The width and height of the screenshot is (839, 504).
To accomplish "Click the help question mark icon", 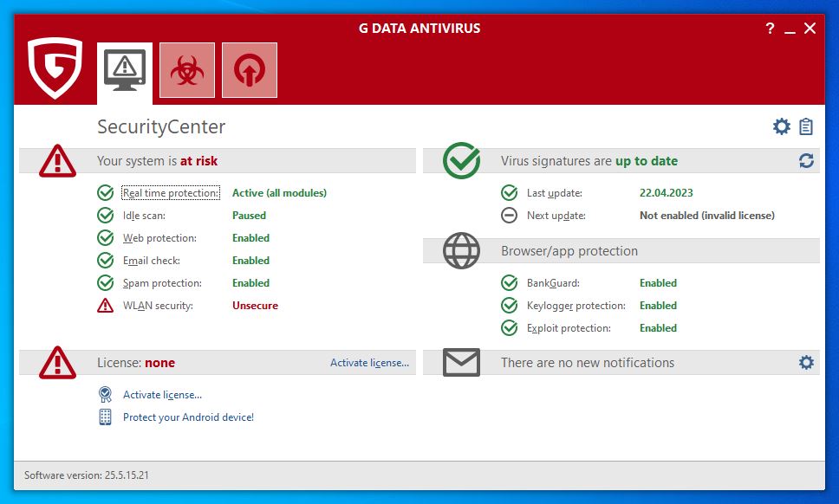I will pyautogui.click(x=770, y=29).
